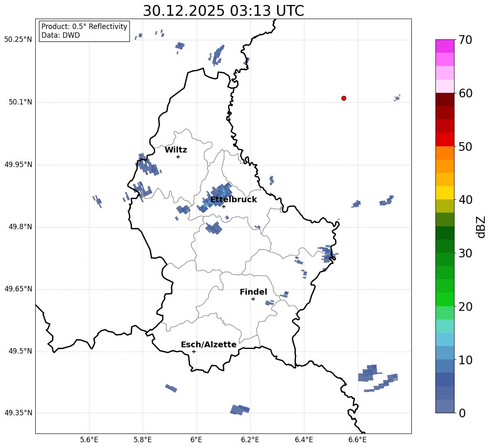Click colorbar tick label 60
The height and width of the screenshot is (448, 491).
click(x=465, y=93)
